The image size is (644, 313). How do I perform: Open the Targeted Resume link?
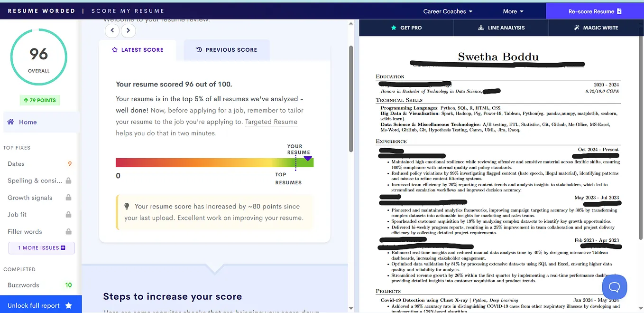tap(271, 122)
